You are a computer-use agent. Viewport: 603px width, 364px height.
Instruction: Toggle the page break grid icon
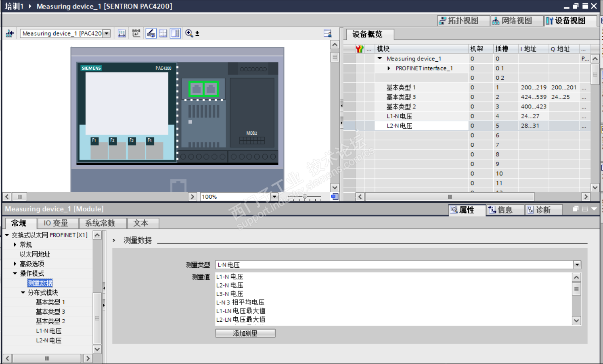pyautogui.click(x=163, y=33)
